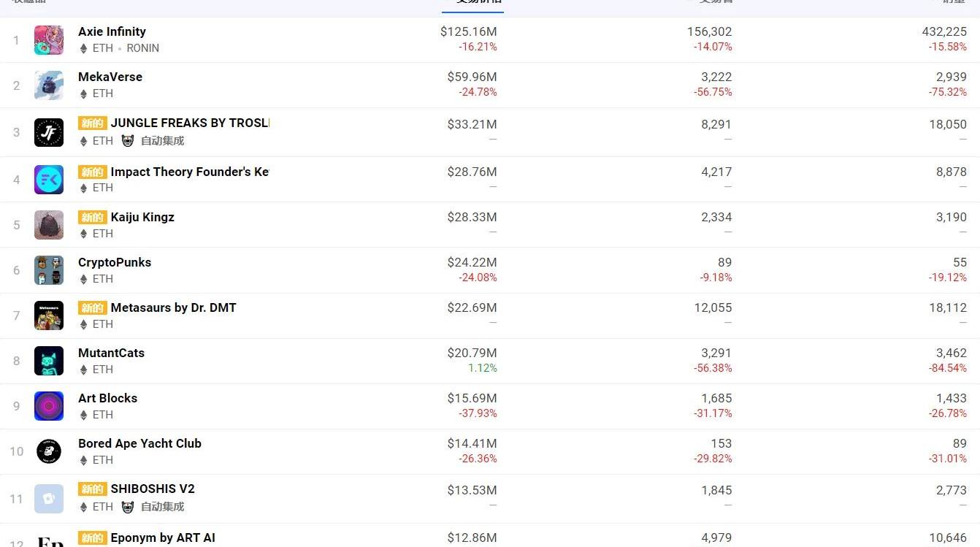Screen dimensions: 980x547
Task: Click the auto-integration icon in the Jungle Freaks row
Action: pyautogui.click(x=128, y=141)
